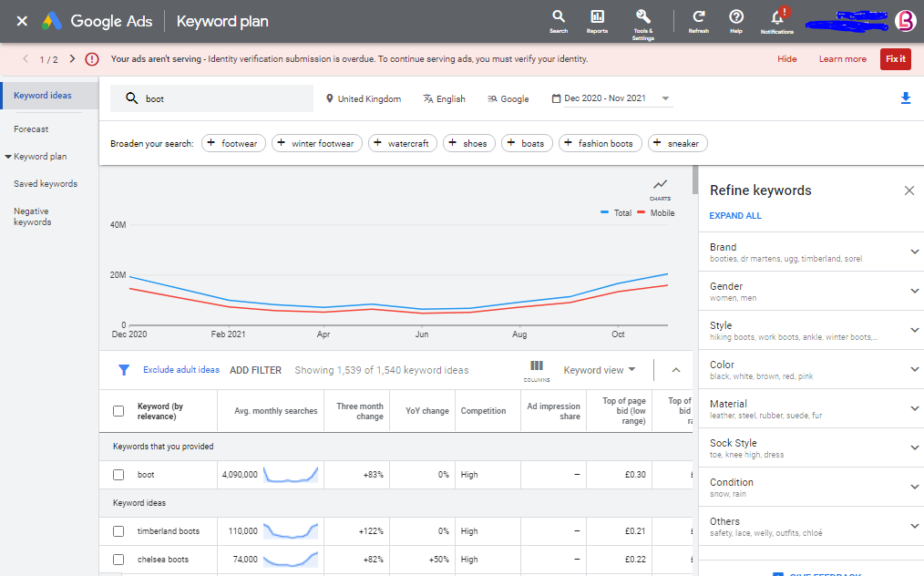
Task: Close the Keyword plan with the X icon
Action: pos(22,21)
